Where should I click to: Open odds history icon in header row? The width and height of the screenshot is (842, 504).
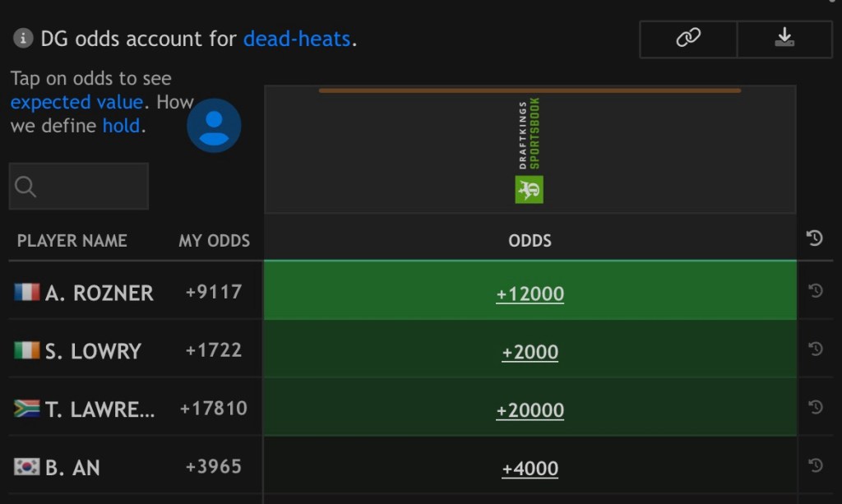tap(815, 238)
